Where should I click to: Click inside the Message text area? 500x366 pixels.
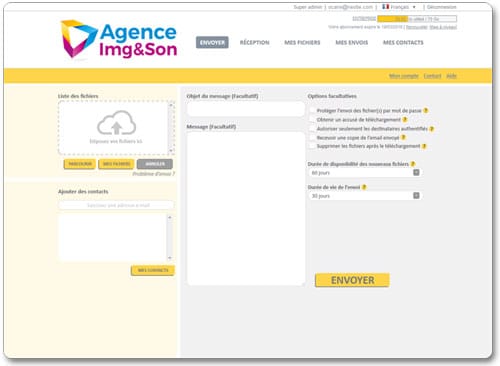(x=246, y=209)
